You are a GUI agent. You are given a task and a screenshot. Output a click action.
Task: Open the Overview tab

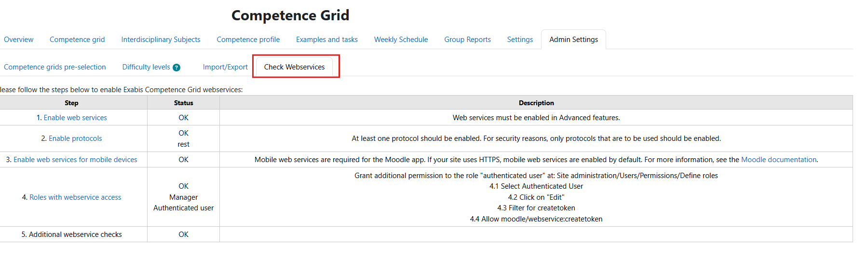19,40
